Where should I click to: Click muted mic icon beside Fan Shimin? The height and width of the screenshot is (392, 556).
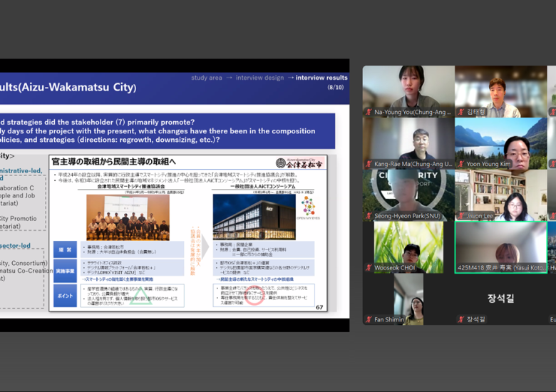coord(369,319)
